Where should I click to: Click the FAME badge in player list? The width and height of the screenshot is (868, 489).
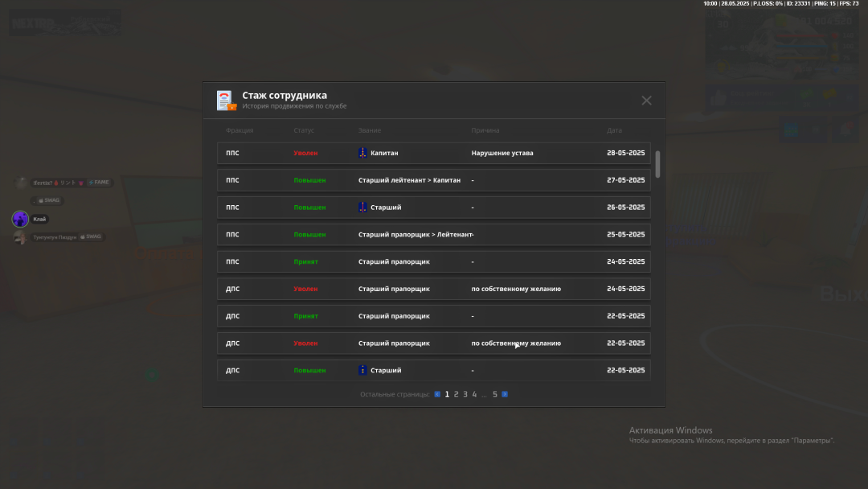100,183
